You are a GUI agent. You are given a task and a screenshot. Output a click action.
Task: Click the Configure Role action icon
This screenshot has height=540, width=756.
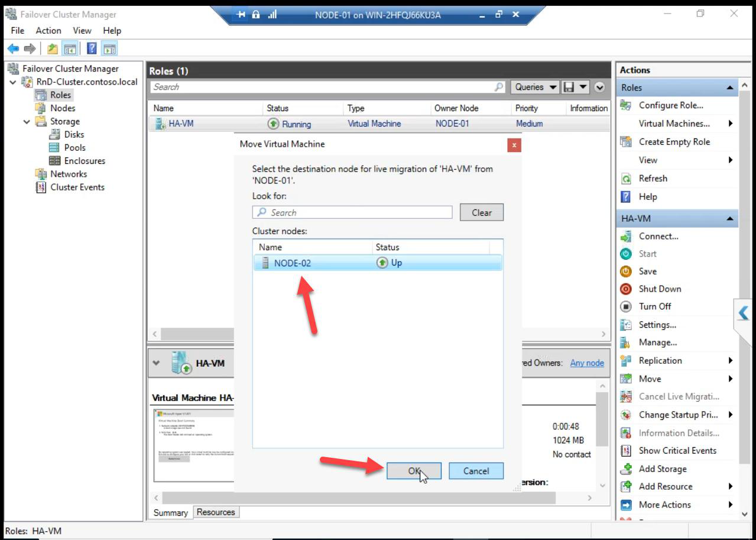pos(626,105)
